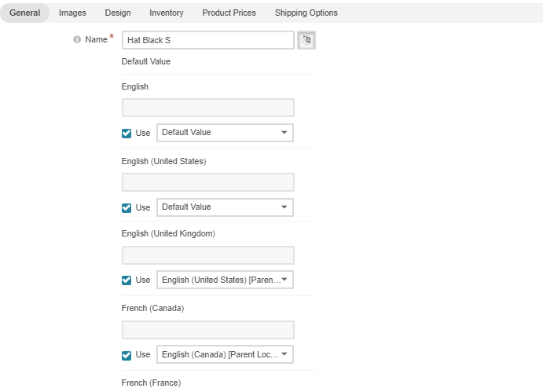This screenshot has width=543, height=392.
Task: Click the English name input field
Action: click(x=208, y=108)
